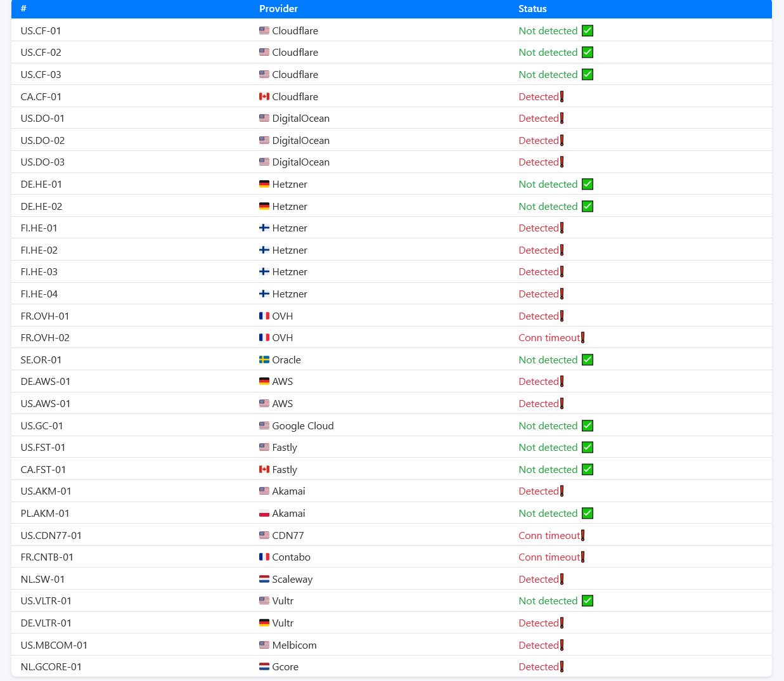
Task: Click the Poland flag icon in the PL.AKM-01 row
Action: coord(264,513)
